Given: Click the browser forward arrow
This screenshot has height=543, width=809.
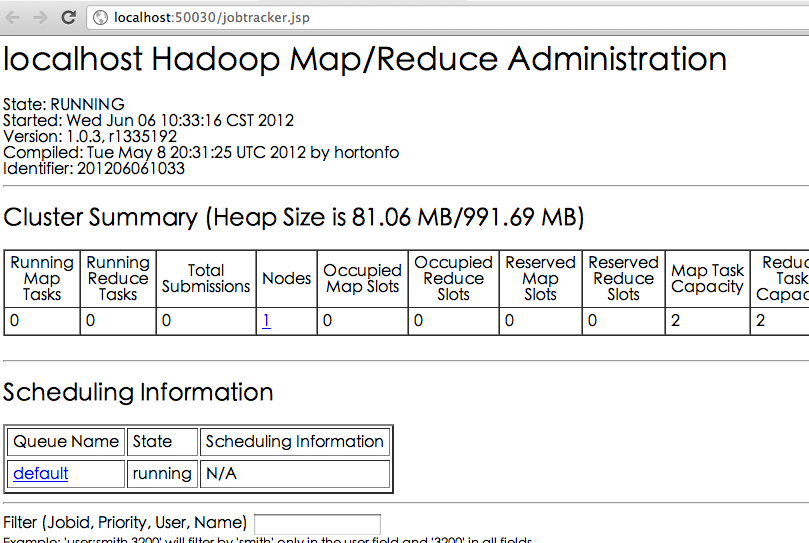Looking at the screenshot, I should coord(40,18).
